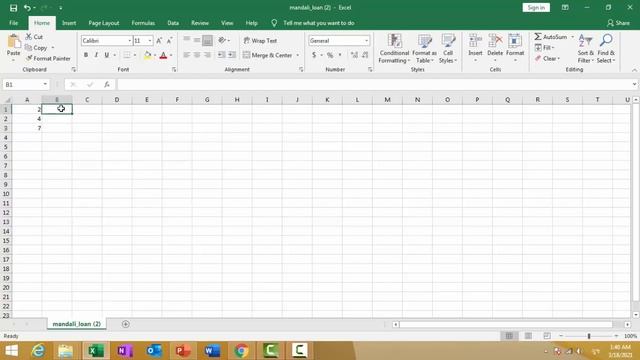Viewport: 640px width, 360px height.
Task: Open Find & Select options
Action: click(x=606, y=49)
